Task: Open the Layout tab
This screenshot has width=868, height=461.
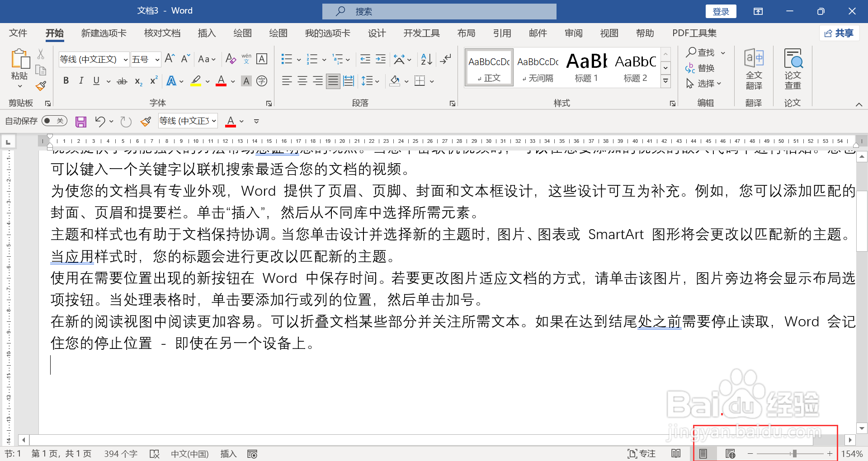Action: [466, 33]
